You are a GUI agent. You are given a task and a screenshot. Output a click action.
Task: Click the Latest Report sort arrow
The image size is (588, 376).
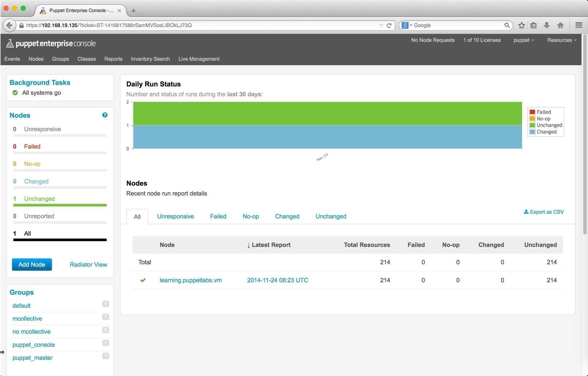tap(249, 245)
